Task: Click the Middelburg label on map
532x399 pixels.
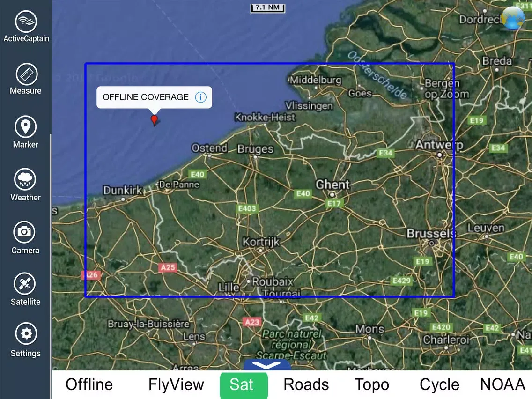Action: 316,80
